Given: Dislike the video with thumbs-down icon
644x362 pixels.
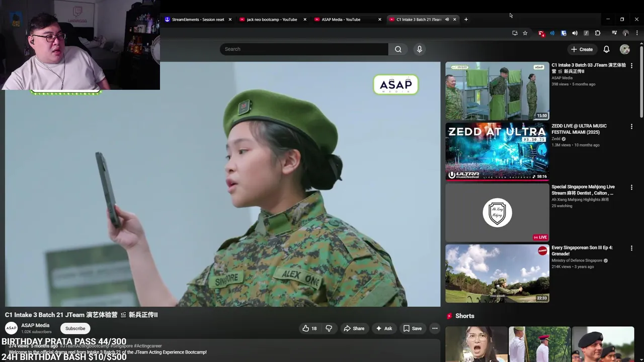Looking at the screenshot, I should (329, 328).
